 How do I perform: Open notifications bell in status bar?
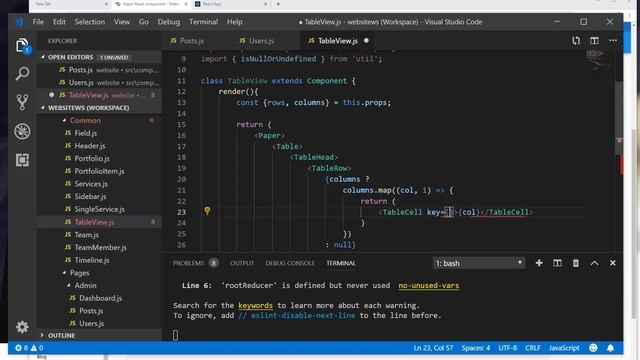[x=611, y=348]
